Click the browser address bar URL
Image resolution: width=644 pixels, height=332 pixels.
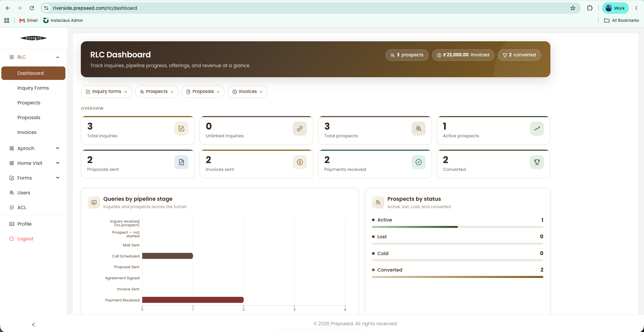95,8
